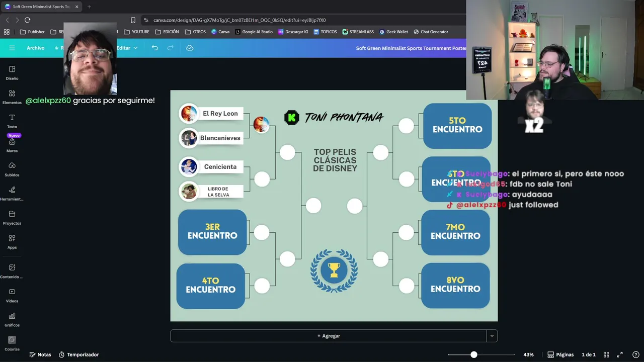
Task: Reload the browser page
Action: [27, 20]
